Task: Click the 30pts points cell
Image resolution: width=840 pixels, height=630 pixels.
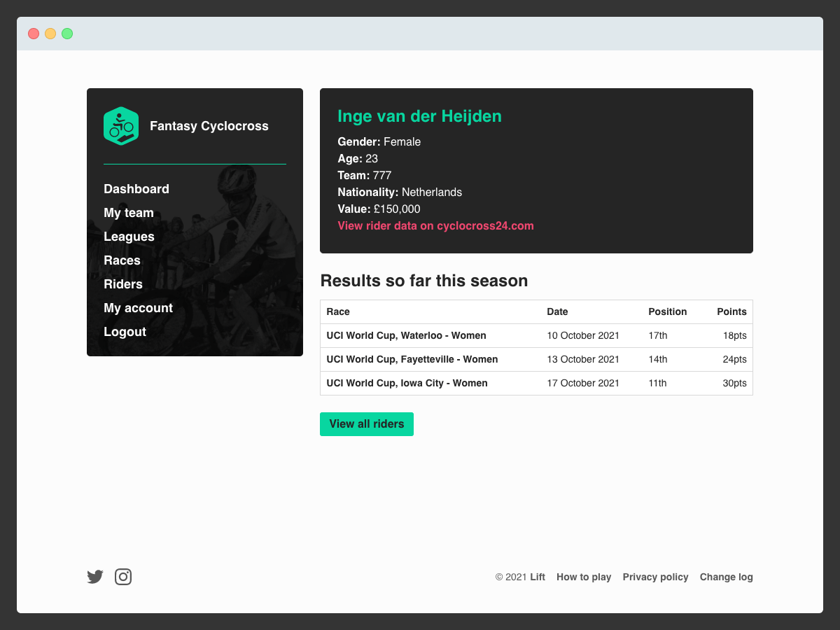Action: (735, 384)
